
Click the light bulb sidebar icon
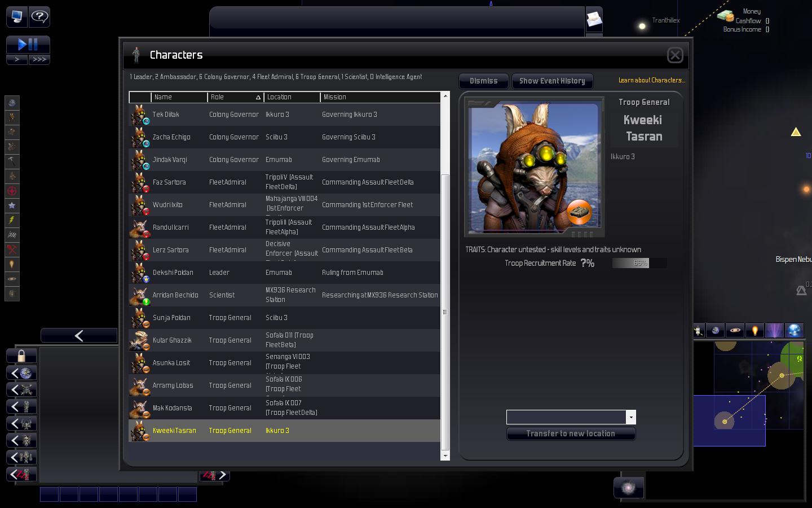12,264
